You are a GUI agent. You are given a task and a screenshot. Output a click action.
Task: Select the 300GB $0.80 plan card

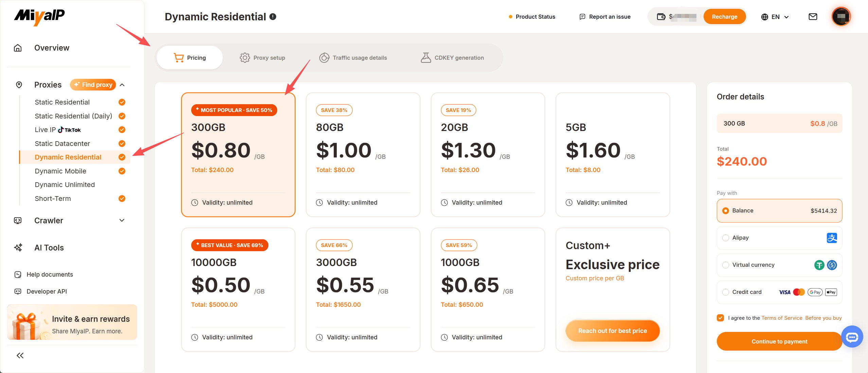coord(238,155)
